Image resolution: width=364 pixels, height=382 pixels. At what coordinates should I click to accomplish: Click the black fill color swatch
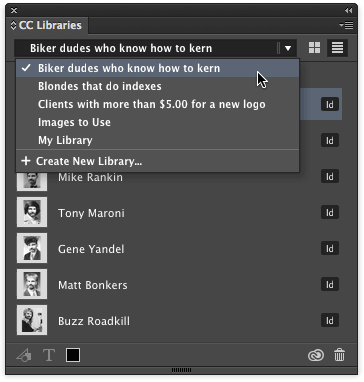tap(73, 355)
